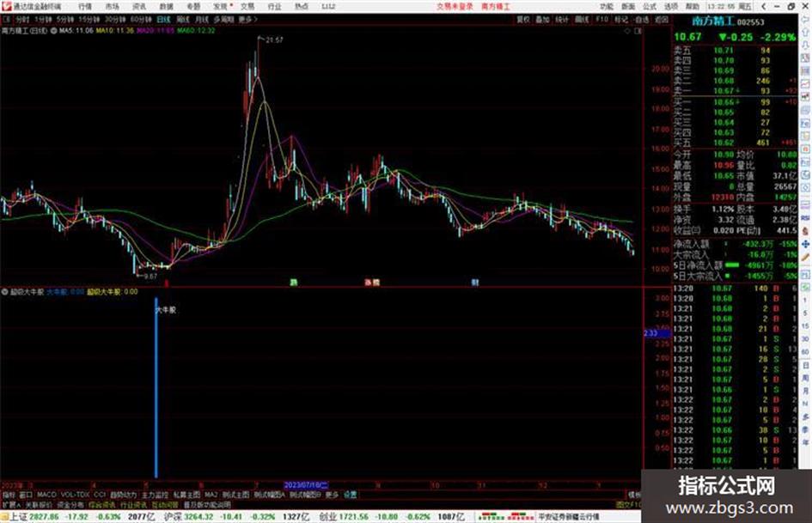Viewport: 812px width, 523px height.
Task: Toggle 自选 watchlist for this stock
Action: click(x=641, y=19)
